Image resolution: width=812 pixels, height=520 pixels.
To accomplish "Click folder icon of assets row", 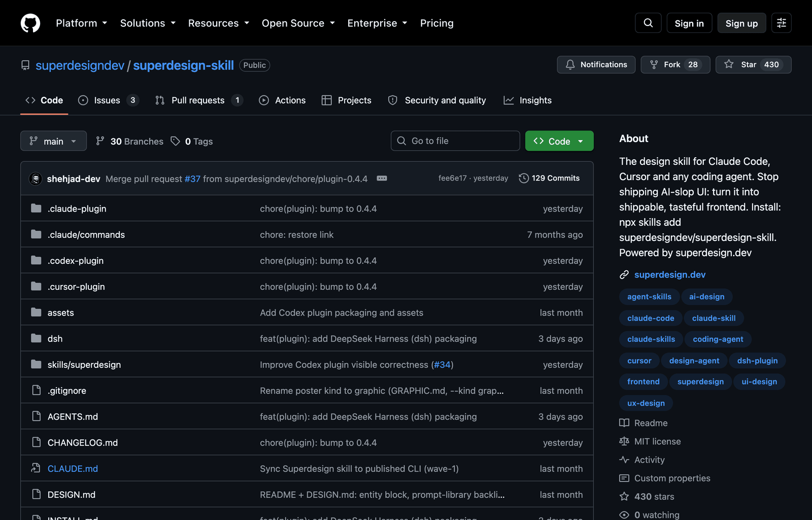I will pyautogui.click(x=36, y=313).
